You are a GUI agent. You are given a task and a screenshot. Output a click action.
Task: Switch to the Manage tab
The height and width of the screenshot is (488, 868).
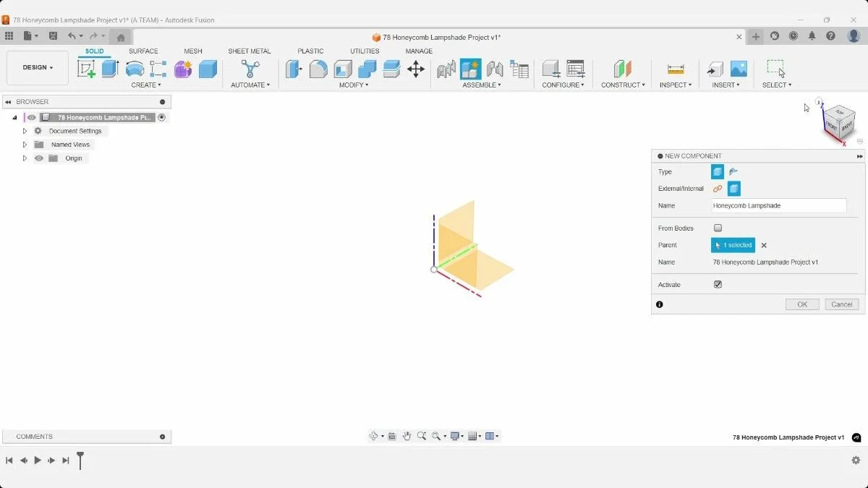tap(419, 51)
